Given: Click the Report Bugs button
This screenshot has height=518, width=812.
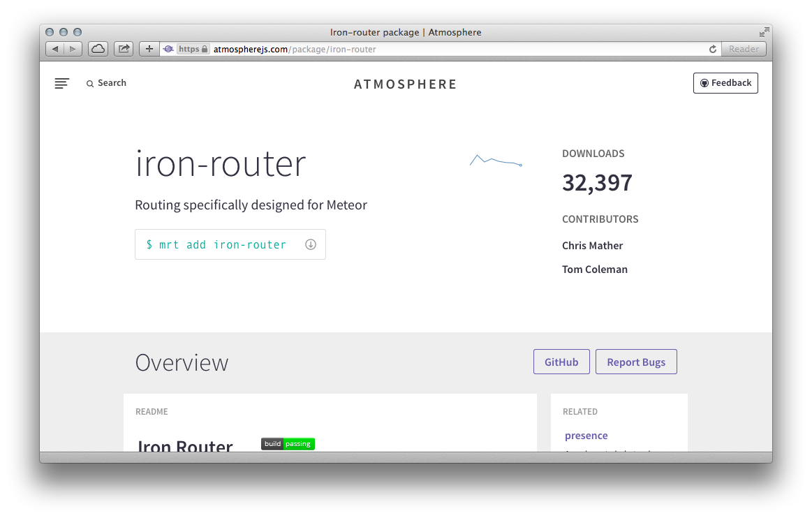Looking at the screenshot, I should pyautogui.click(x=636, y=362).
